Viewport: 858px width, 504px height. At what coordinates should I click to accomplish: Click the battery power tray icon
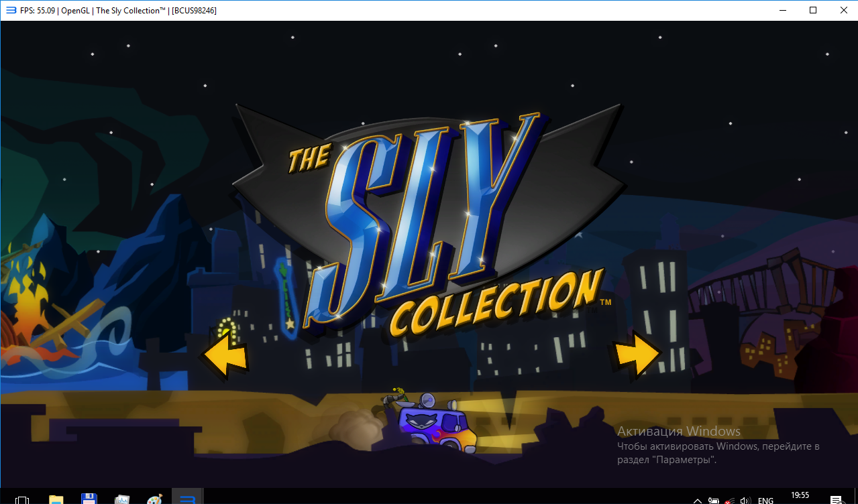713,500
